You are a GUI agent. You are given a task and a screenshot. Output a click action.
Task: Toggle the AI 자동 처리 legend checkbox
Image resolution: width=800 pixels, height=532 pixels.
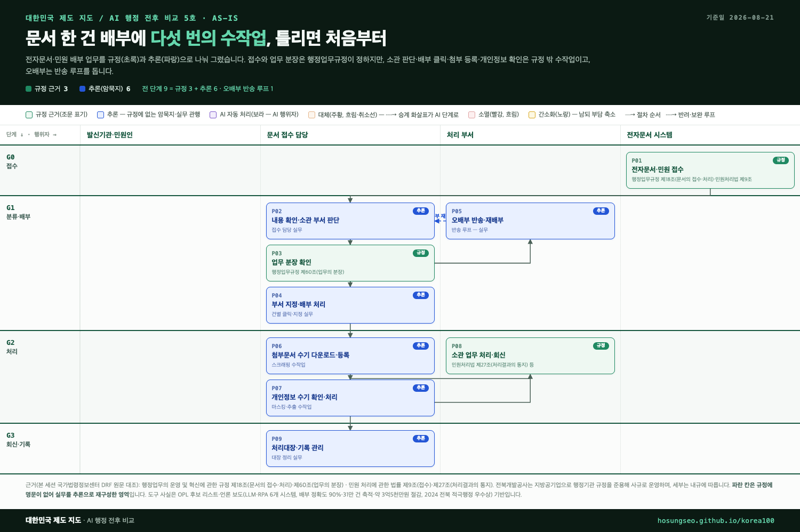213,115
